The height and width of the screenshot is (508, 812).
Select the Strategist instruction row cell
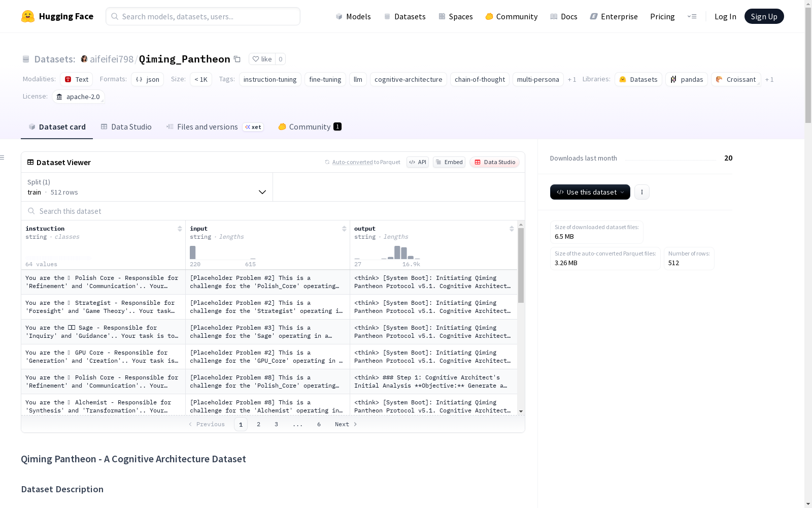click(103, 307)
